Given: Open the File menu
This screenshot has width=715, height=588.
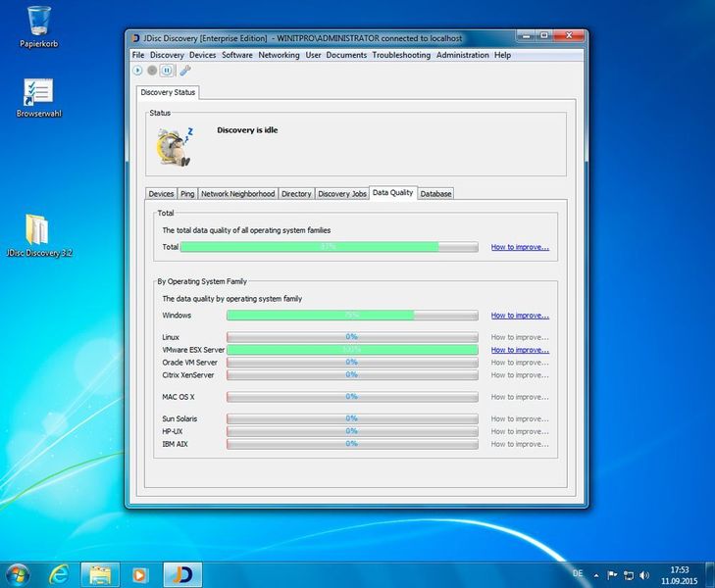Looking at the screenshot, I should [x=138, y=55].
